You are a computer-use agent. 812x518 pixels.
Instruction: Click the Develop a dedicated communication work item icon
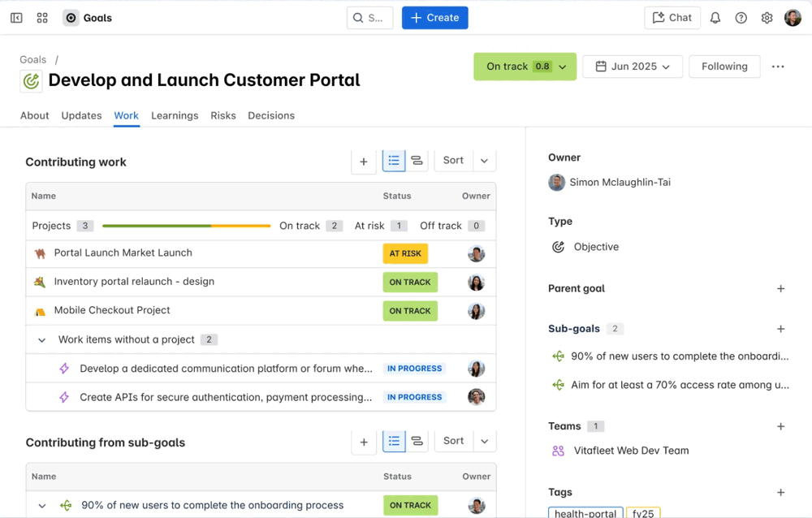(x=64, y=369)
